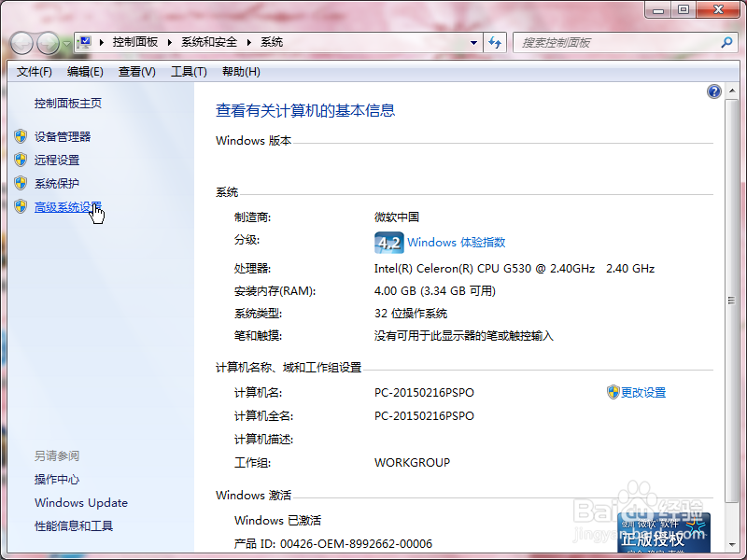This screenshot has height=560, width=747.
Task: Maximize the System window
Action: pos(684,9)
